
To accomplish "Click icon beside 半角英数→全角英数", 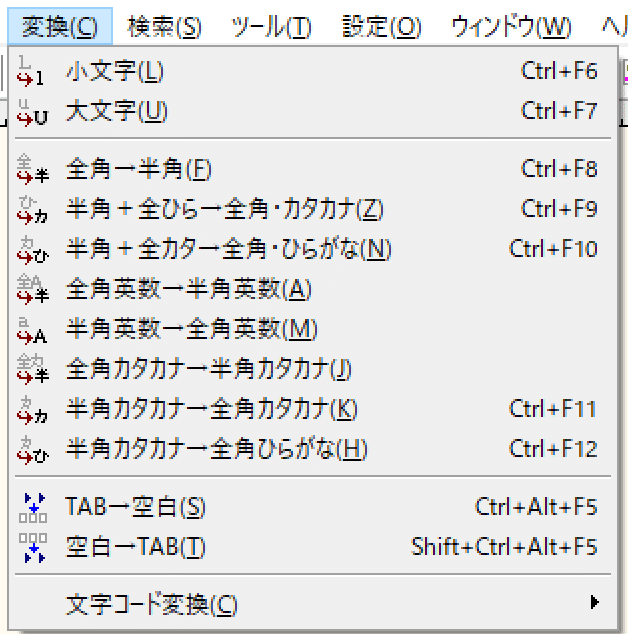I will coord(32,330).
